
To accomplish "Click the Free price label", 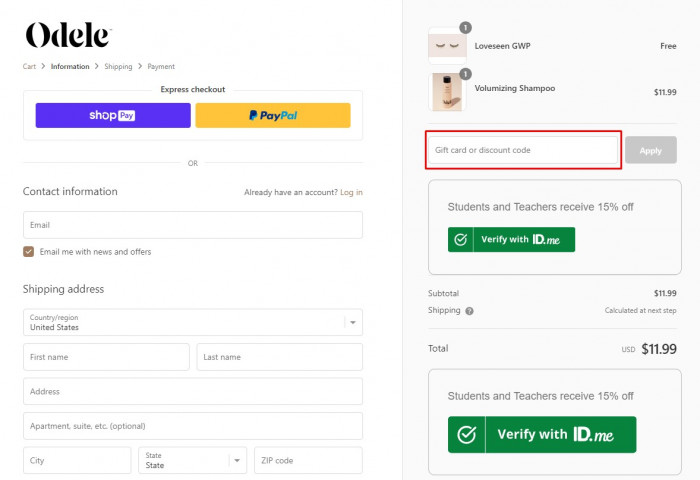I will click(x=668, y=46).
